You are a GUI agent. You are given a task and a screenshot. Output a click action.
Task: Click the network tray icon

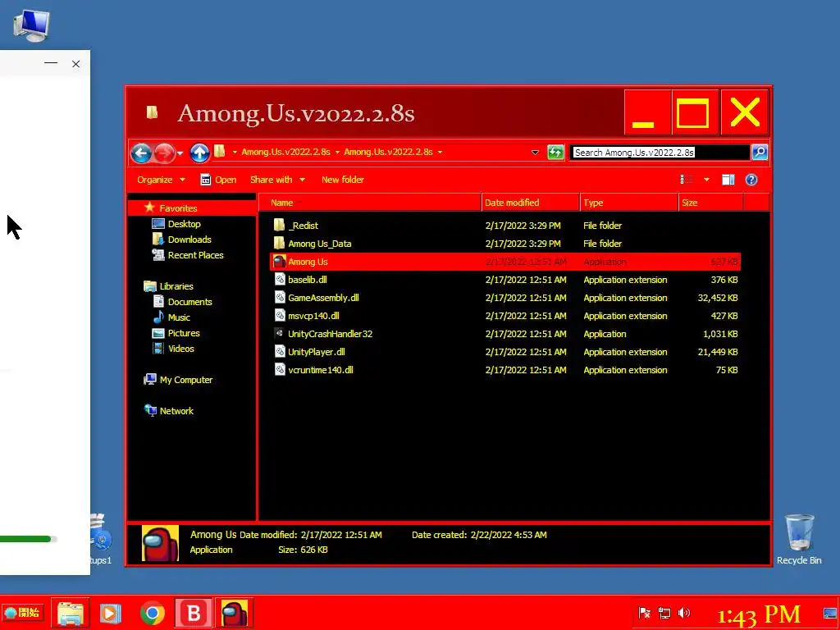click(x=664, y=613)
